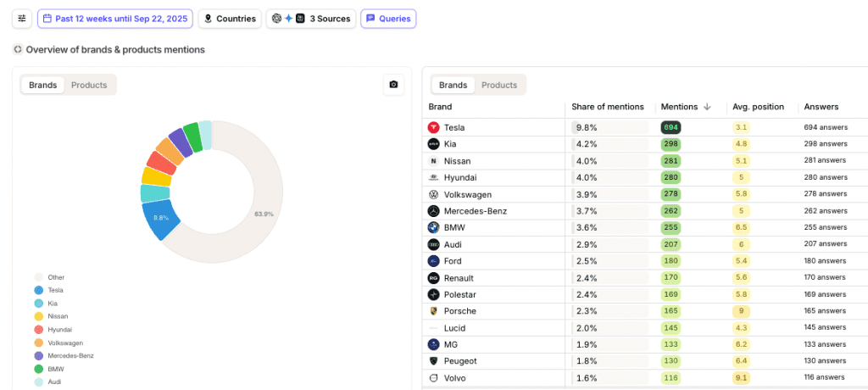
Task: Click the Renault logo icon in table
Action: (433, 278)
